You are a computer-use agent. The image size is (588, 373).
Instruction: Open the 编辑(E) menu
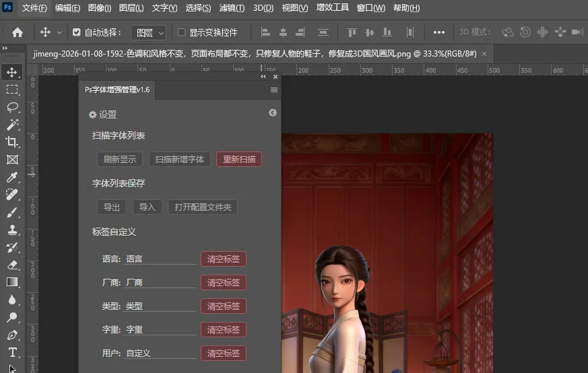(67, 8)
